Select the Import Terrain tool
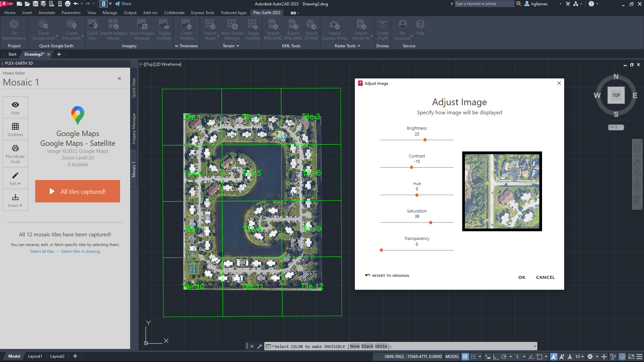Screen dimensions: 644x362 pos(210,30)
